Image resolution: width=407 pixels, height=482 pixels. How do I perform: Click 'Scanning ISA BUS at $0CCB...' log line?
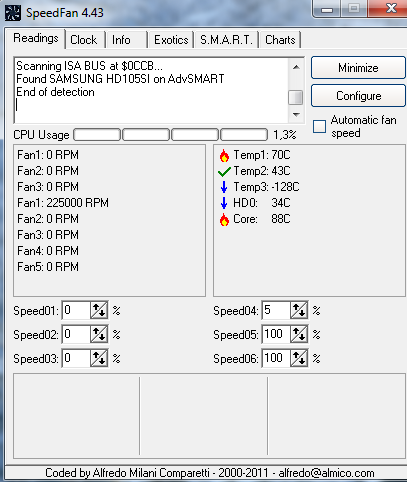coord(90,66)
